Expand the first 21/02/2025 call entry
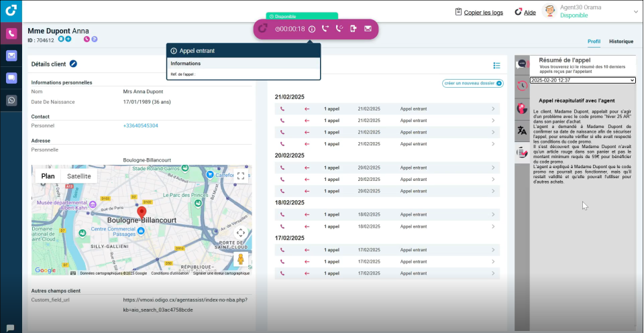Viewport: 644px width, 333px height. tap(493, 109)
